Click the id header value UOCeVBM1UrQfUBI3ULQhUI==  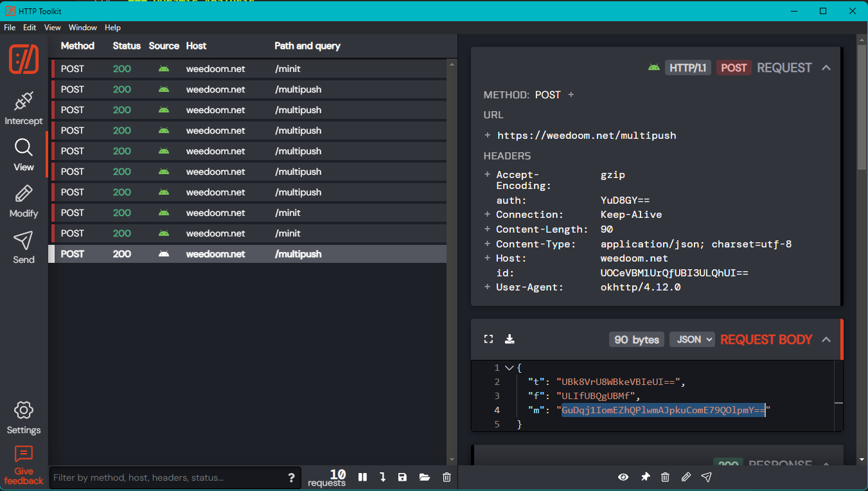click(x=675, y=273)
